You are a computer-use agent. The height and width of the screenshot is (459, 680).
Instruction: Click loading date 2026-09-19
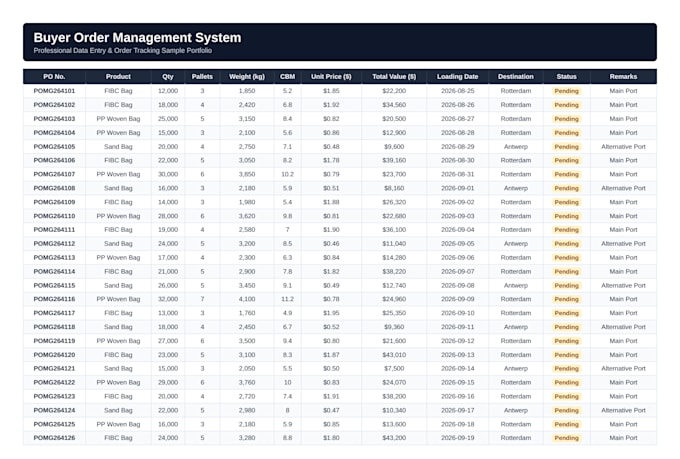tap(458, 438)
